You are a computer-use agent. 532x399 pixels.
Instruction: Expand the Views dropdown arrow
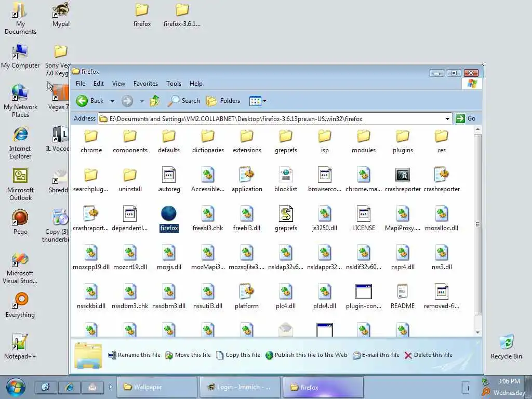click(264, 101)
